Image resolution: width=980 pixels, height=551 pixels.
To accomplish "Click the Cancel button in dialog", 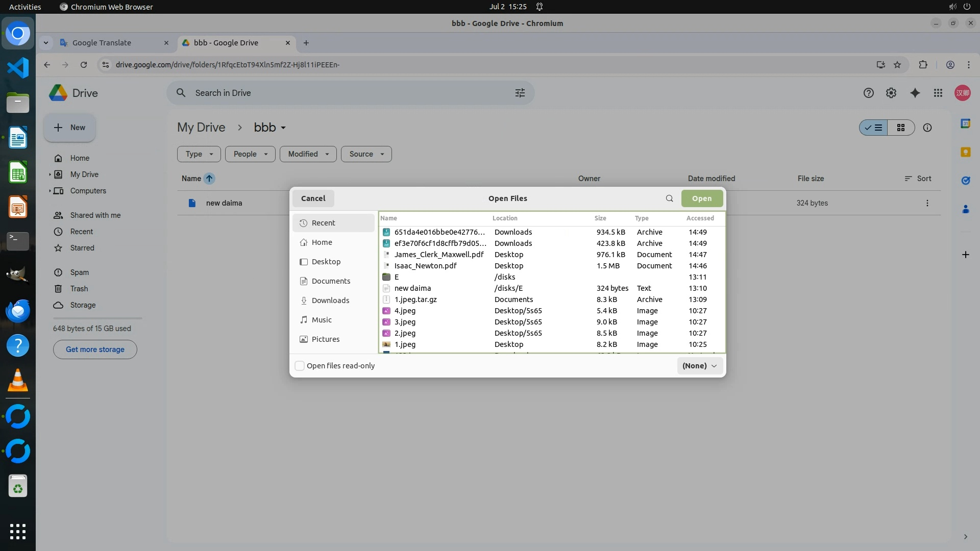I will pyautogui.click(x=313, y=198).
